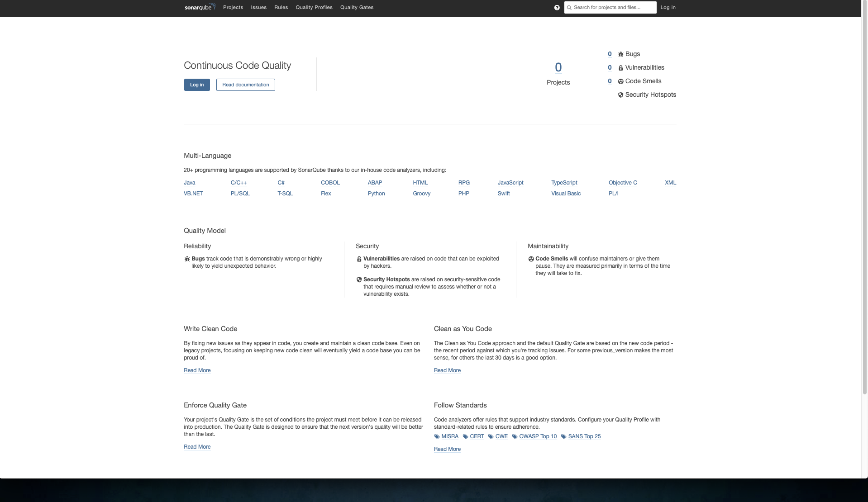The image size is (868, 502).
Task: Click Log in in the top bar
Action: point(668,7)
